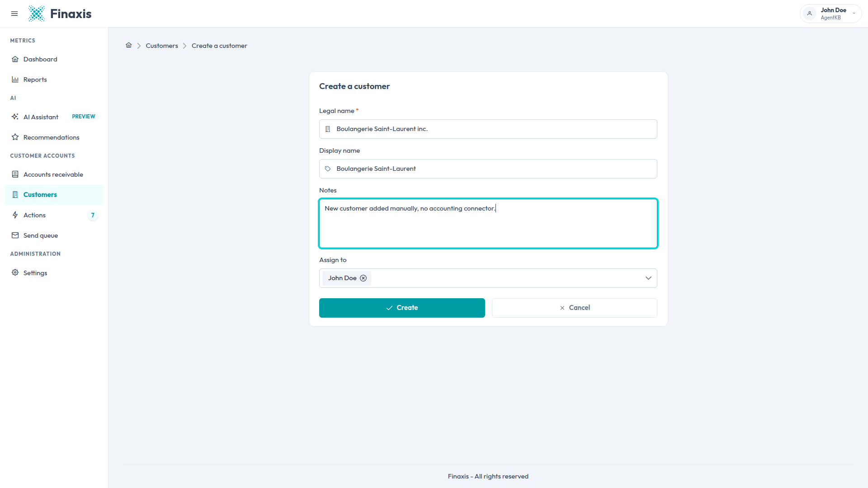868x488 pixels.
Task: Open Settings in the sidebar
Action: [54, 273]
